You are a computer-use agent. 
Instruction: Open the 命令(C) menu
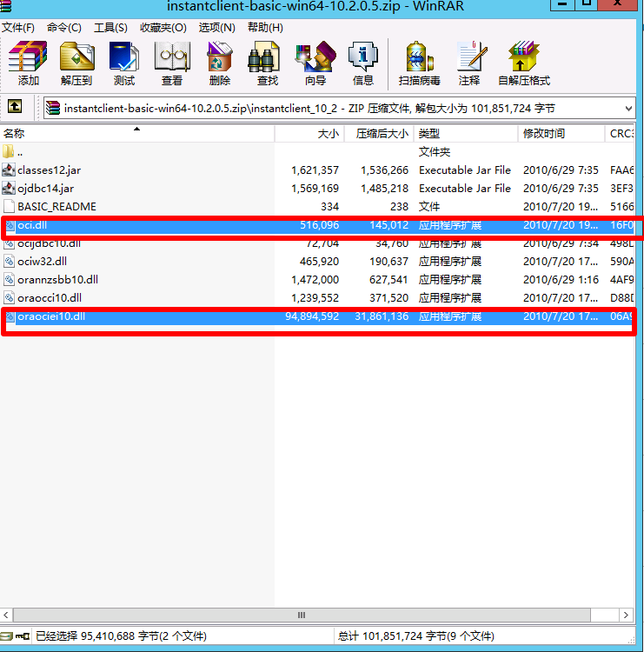point(64,28)
